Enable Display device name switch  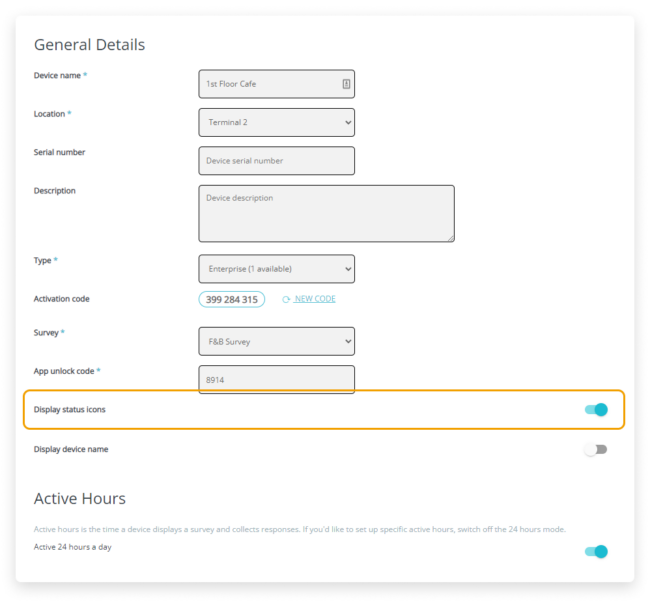click(596, 449)
